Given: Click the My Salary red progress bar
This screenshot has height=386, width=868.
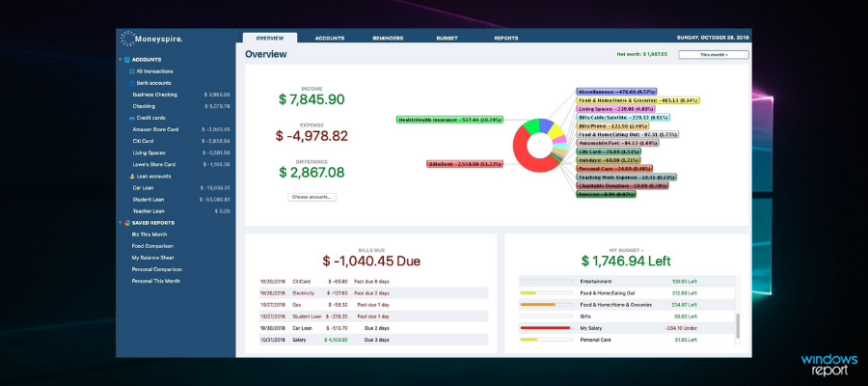Looking at the screenshot, I should [x=546, y=328].
